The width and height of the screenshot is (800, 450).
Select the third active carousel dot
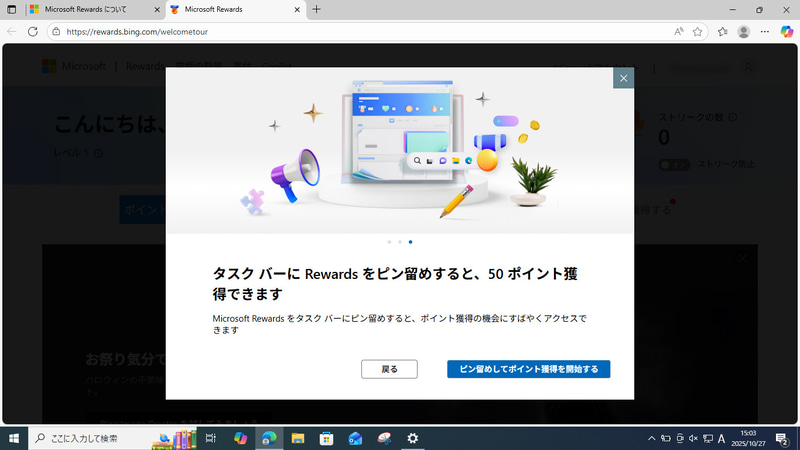(x=411, y=242)
